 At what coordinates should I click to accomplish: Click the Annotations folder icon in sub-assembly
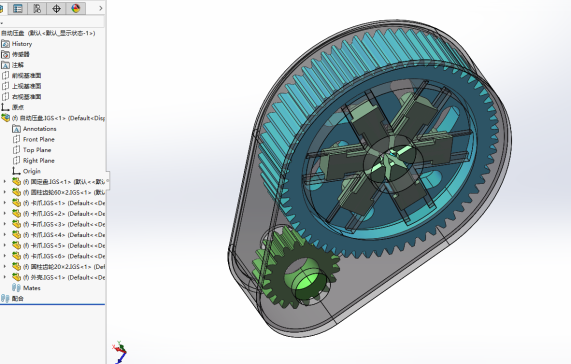[x=16, y=128]
